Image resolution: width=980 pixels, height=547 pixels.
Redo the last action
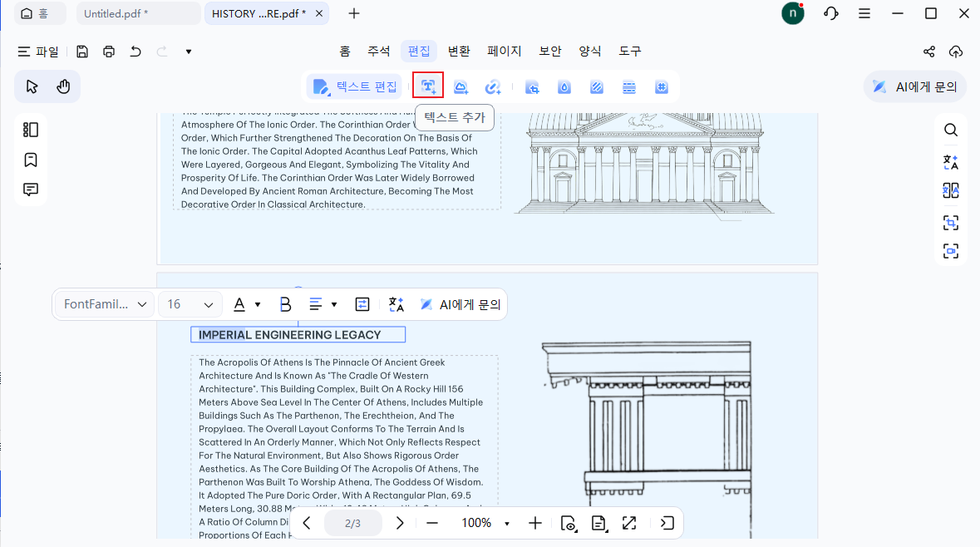tap(162, 52)
